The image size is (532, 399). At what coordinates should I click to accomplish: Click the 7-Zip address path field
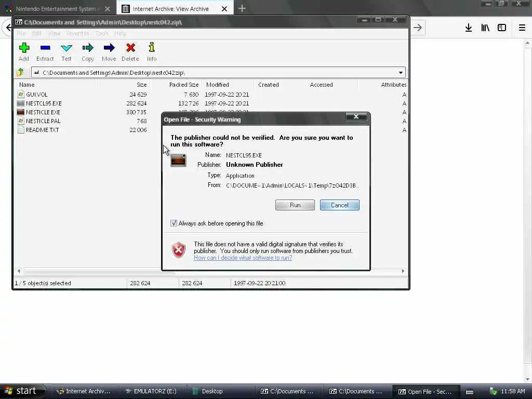[217, 72]
